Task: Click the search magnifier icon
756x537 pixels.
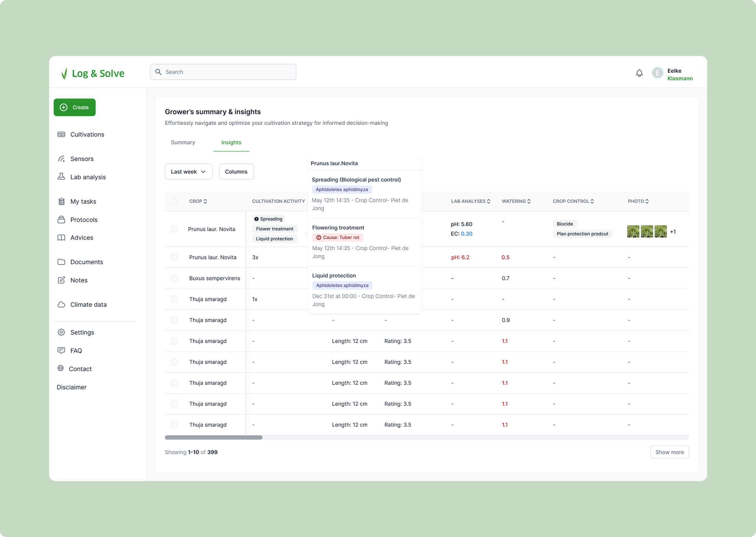Action: click(158, 72)
